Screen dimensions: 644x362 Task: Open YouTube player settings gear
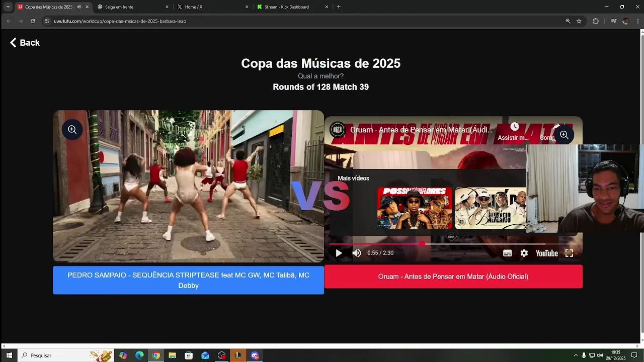point(524,253)
